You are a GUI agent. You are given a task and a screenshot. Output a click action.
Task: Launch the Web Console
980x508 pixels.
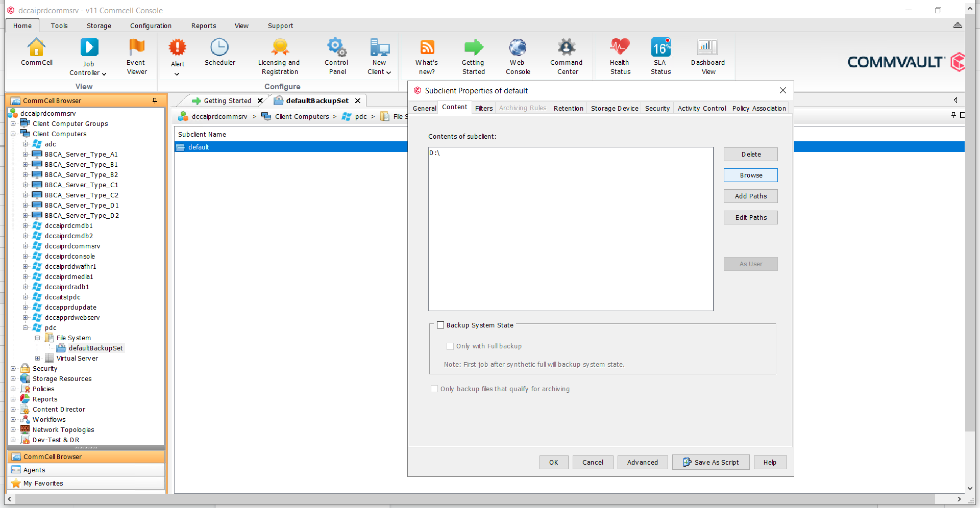tap(518, 56)
